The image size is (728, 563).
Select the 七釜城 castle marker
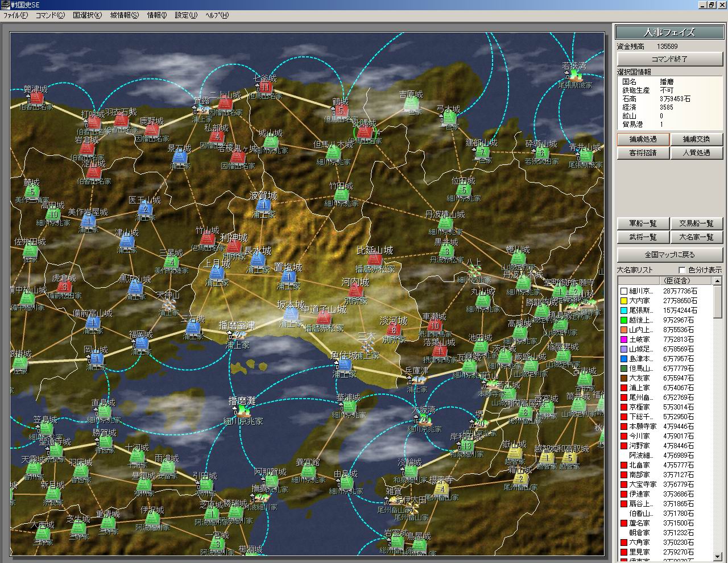pos(265,88)
